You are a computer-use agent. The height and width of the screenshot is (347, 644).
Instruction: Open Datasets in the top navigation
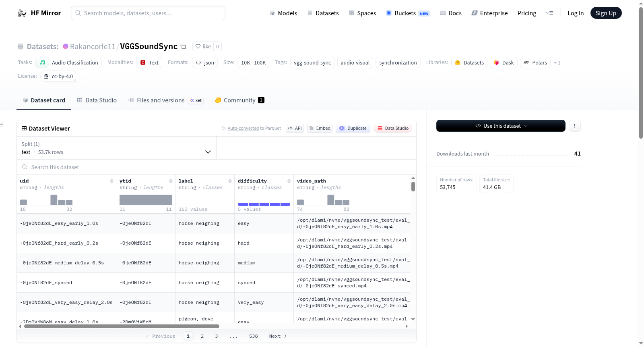coord(323,13)
